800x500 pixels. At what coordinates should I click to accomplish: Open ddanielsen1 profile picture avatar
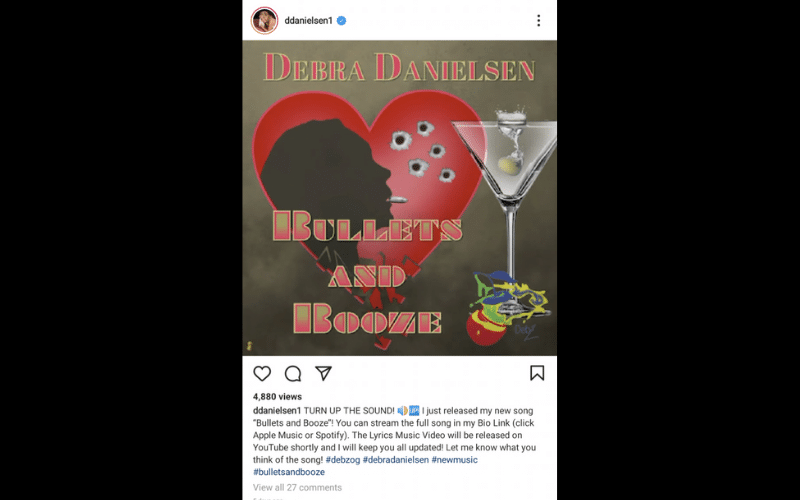coord(264,20)
